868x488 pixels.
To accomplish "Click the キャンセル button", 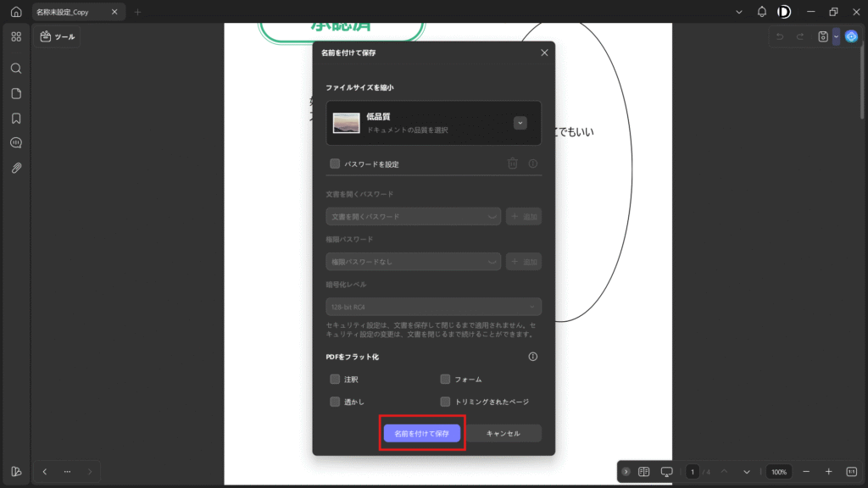I will pyautogui.click(x=504, y=433).
